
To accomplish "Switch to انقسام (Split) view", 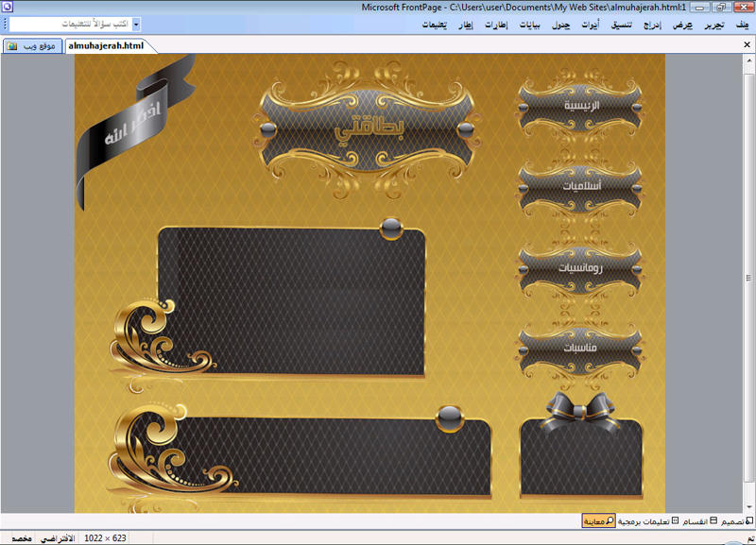I will 697,521.
